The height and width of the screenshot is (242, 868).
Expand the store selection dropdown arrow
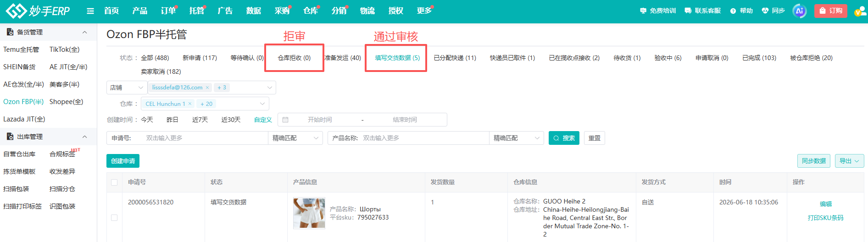[270, 88]
